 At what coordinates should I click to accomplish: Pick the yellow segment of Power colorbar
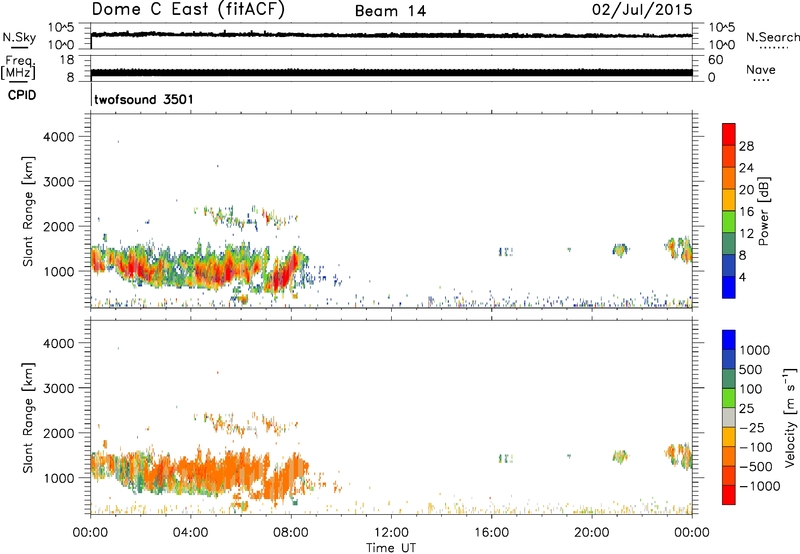coord(729,199)
